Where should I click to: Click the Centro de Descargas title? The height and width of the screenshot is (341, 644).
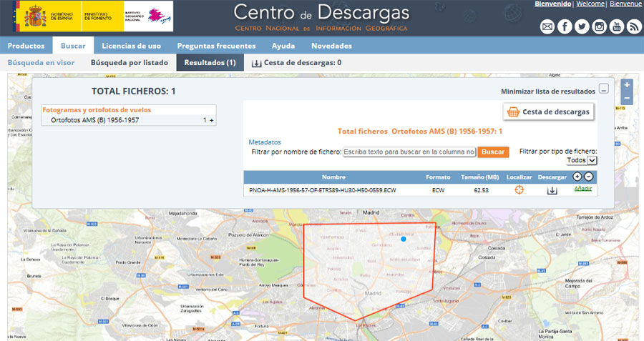click(x=321, y=13)
